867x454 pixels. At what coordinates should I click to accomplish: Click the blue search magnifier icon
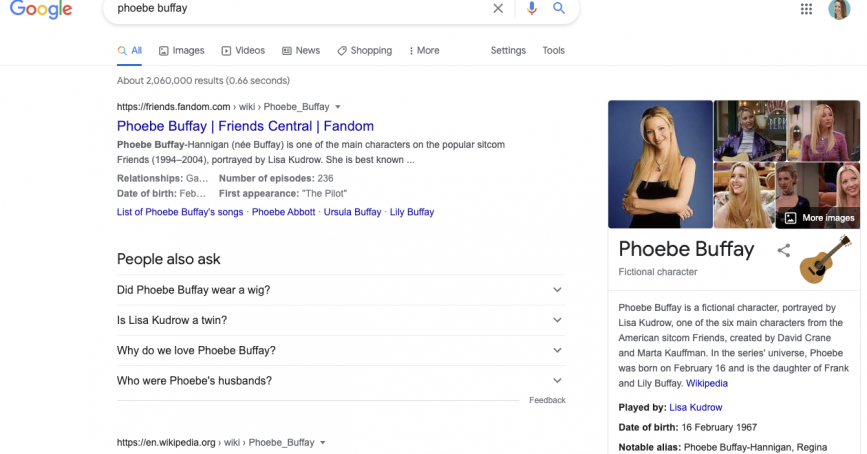559,8
